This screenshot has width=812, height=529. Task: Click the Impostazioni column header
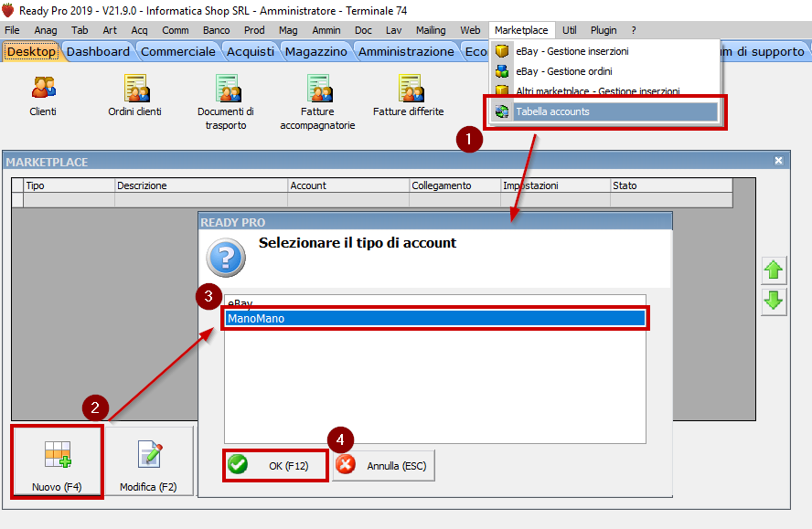pyautogui.click(x=556, y=185)
